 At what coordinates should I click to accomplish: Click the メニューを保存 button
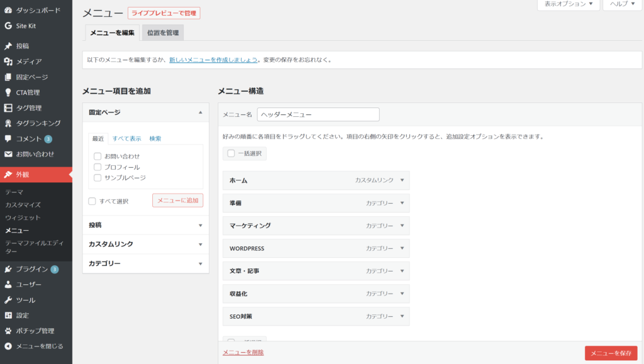610,353
